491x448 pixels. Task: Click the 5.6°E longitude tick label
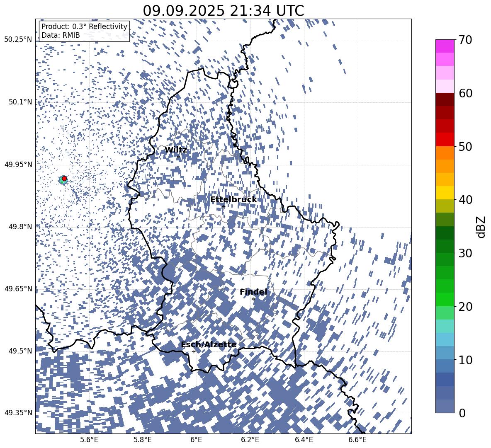(89, 440)
